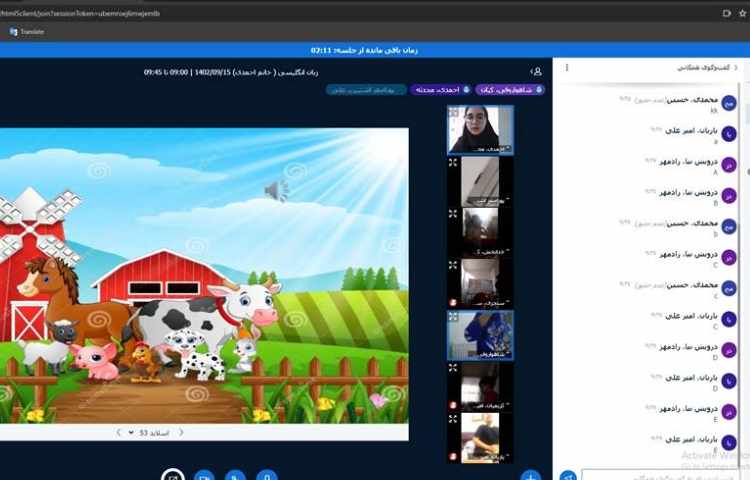Click sender name above message 'E'
Image resolution: width=750 pixels, height=480 pixels.
(689, 408)
